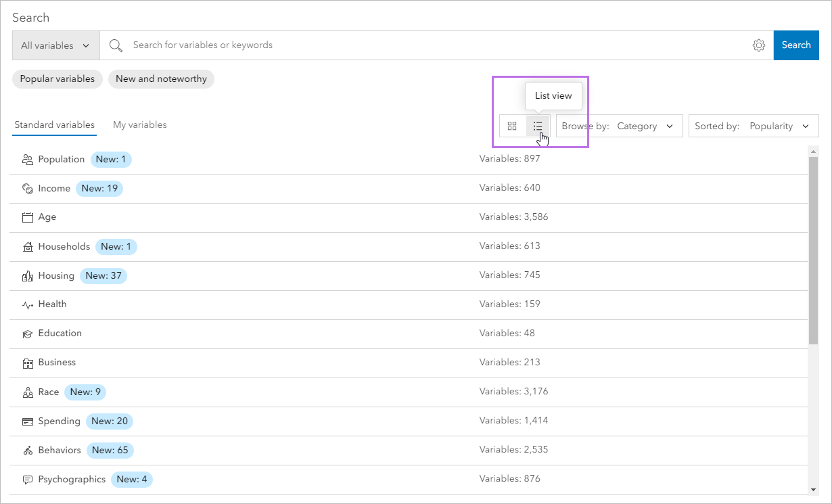Click the magnifying glass search icon
This screenshot has height=504, width=832.
116,45
